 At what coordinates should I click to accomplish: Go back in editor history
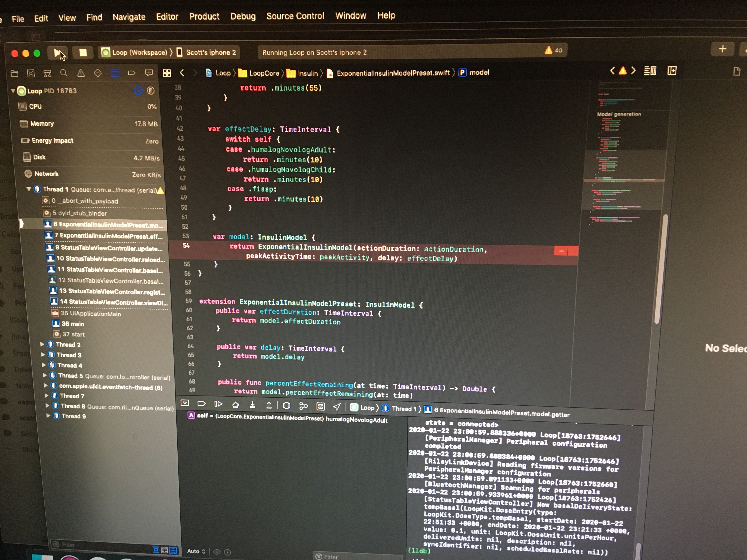point(182,73)
